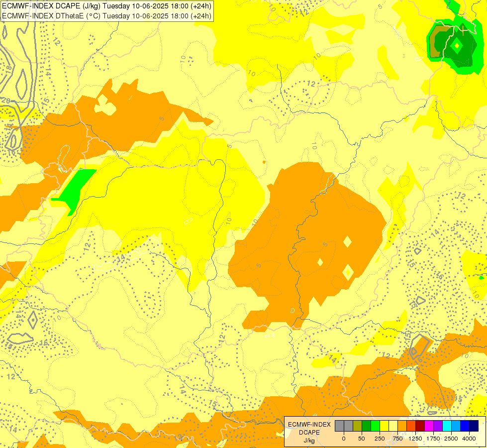Viewport: 487px width, 448px height.
Task: Click the bright green legend swatch
Action: tap(376, 426)
